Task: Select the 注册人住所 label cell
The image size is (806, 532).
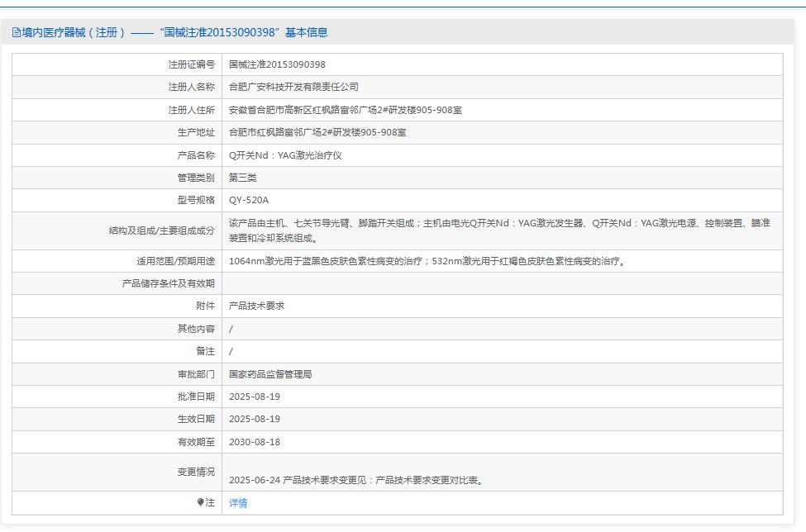Action: click(x=117, y=110)
